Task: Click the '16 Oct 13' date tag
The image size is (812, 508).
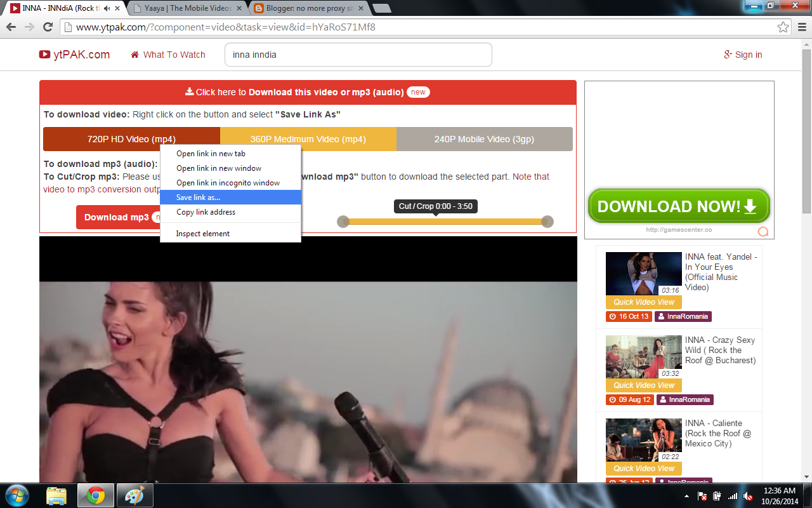Action: click(x=629, y=316)
